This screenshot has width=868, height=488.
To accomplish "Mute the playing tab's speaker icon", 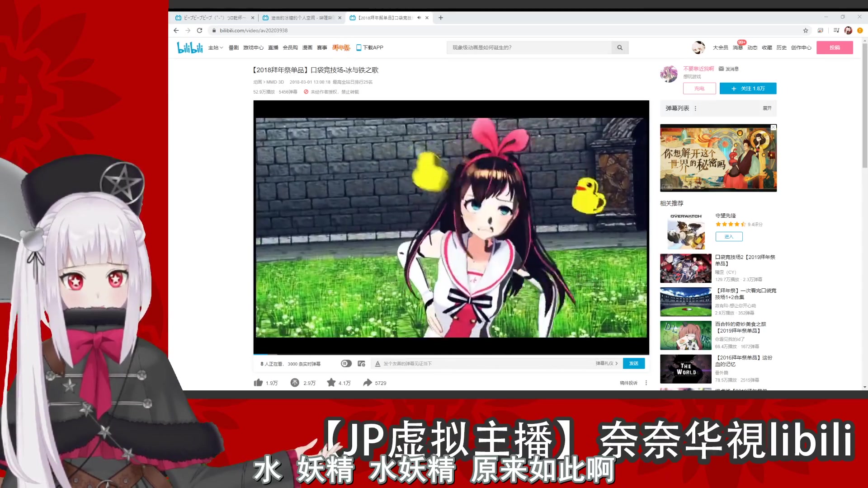I will click(x=419, y=18).
